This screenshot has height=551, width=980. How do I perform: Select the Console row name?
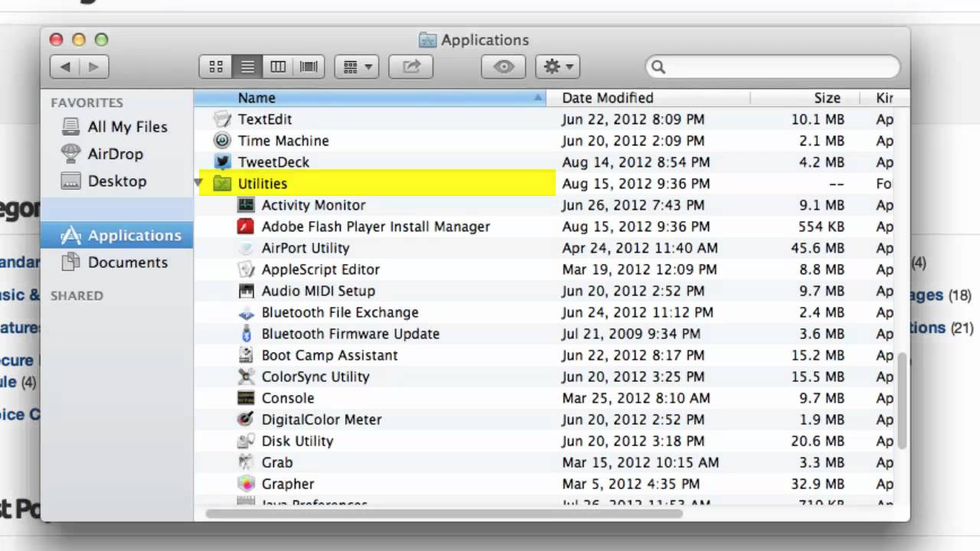[x=288, y=398]
